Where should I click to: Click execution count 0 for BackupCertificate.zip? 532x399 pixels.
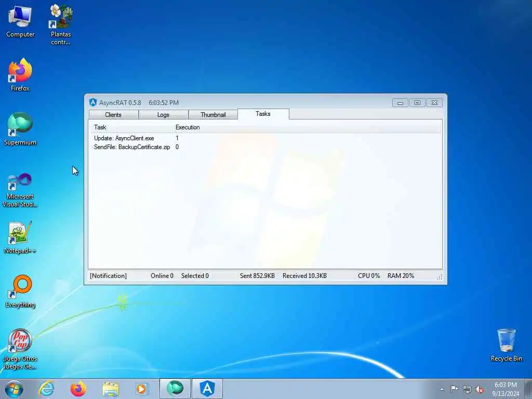click(177, 147)
